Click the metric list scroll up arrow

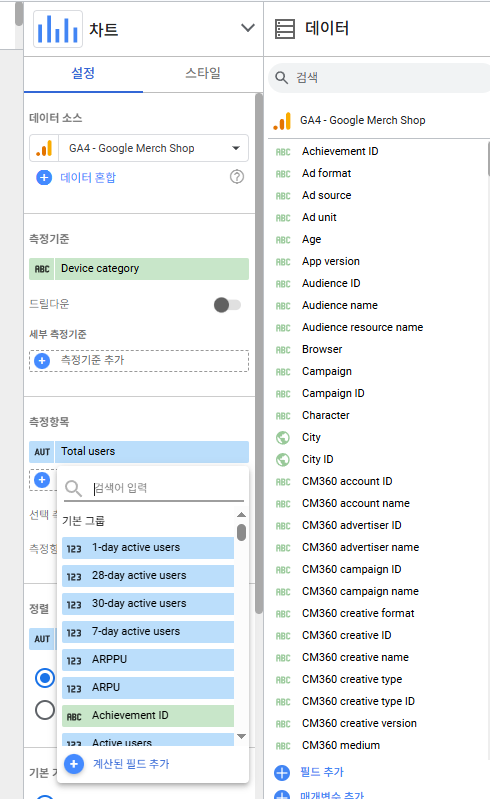click(x=241, y=515)
